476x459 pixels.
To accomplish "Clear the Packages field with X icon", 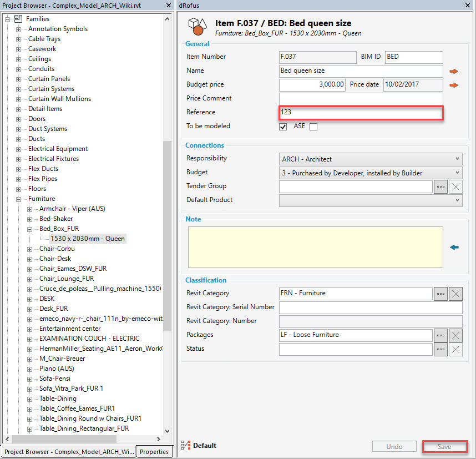I will [455, 335].
